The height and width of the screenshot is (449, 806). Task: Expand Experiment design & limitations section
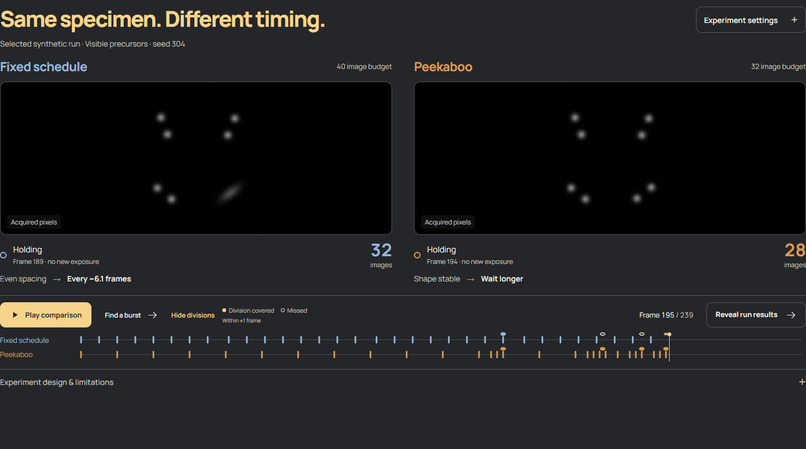403,382
